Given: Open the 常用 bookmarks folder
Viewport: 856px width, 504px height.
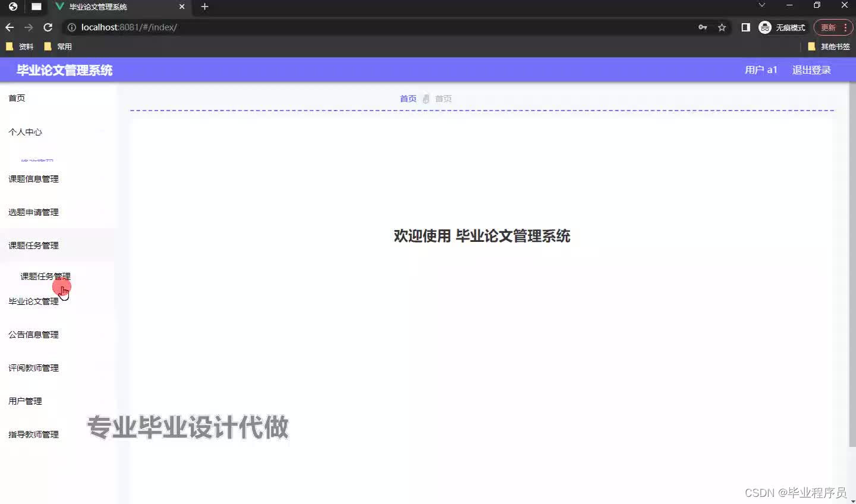Looking at the screenshot, I should 58,46.
